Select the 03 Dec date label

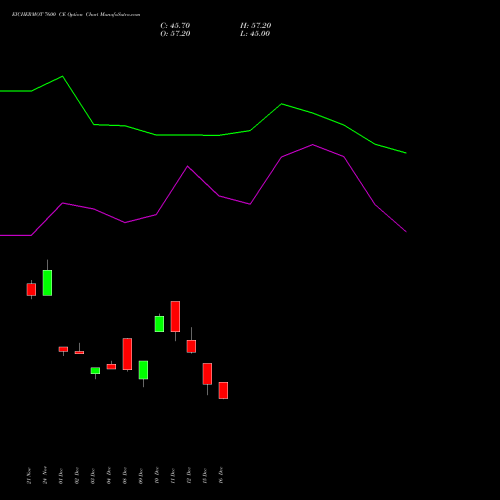(x=93, y=476)
